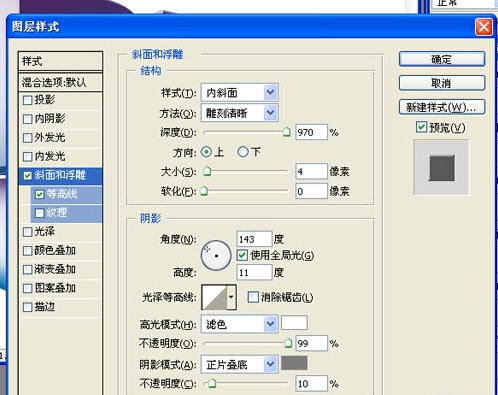Click the 新建样式 button
This screenshot has width=498, height=395.
coord(442,107)
